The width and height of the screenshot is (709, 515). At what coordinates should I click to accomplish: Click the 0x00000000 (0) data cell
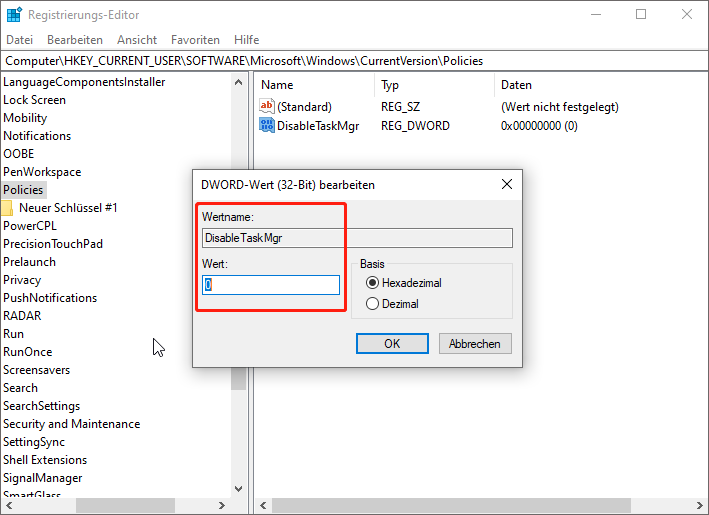point(539,126)
